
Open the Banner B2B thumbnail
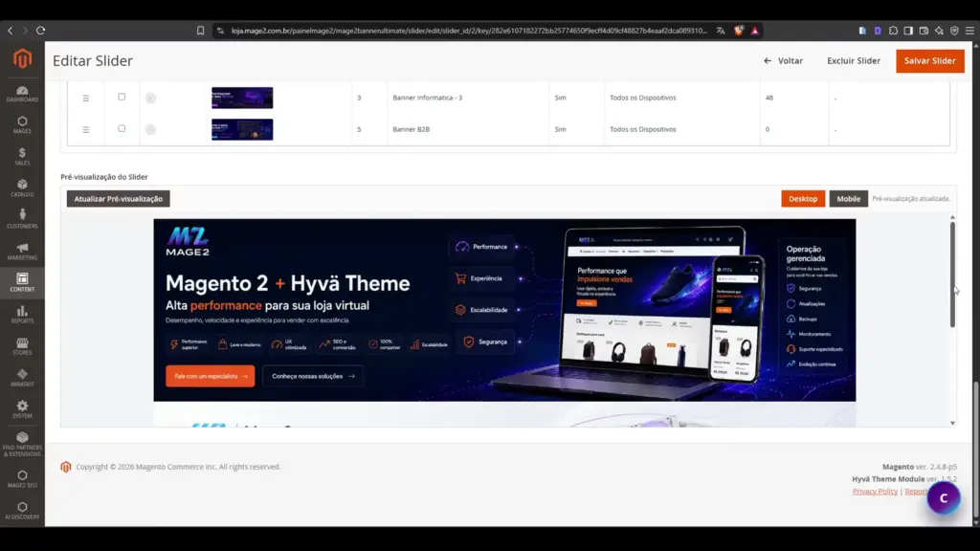pyautogui.click(x=242, y=129)
